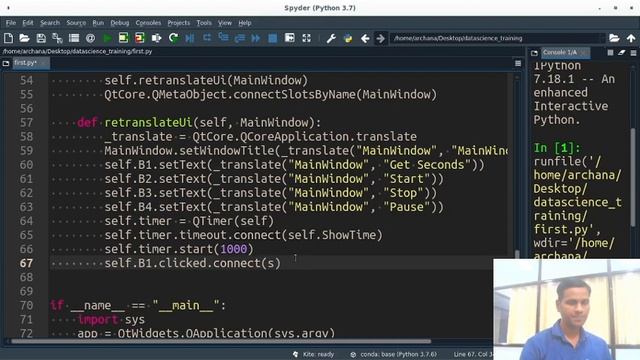This screenshot has width=640, height=360.
Task: Open the File menu
Action: [11, 23]
